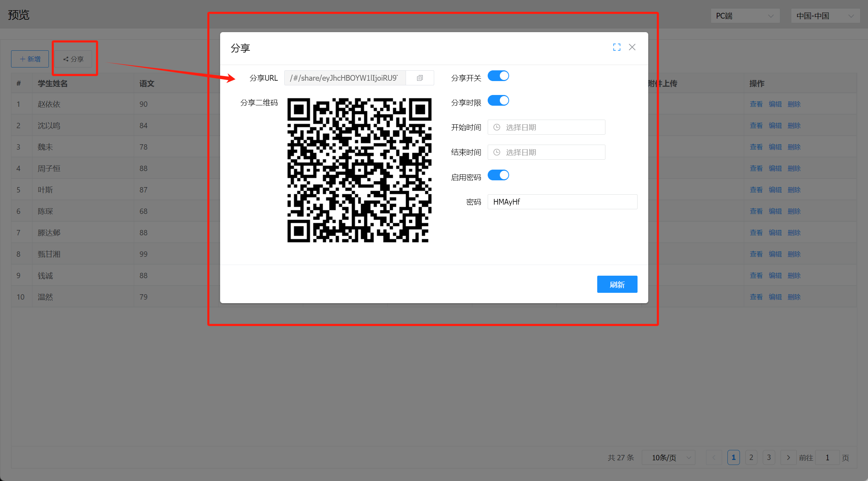Click the previous page arrow in pagination

pos(714,457)
